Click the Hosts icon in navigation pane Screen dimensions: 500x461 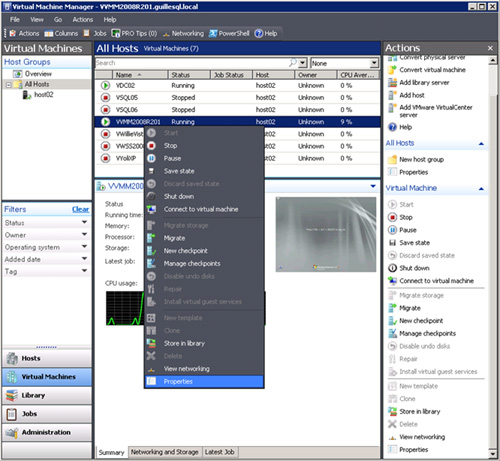point(12,358)
